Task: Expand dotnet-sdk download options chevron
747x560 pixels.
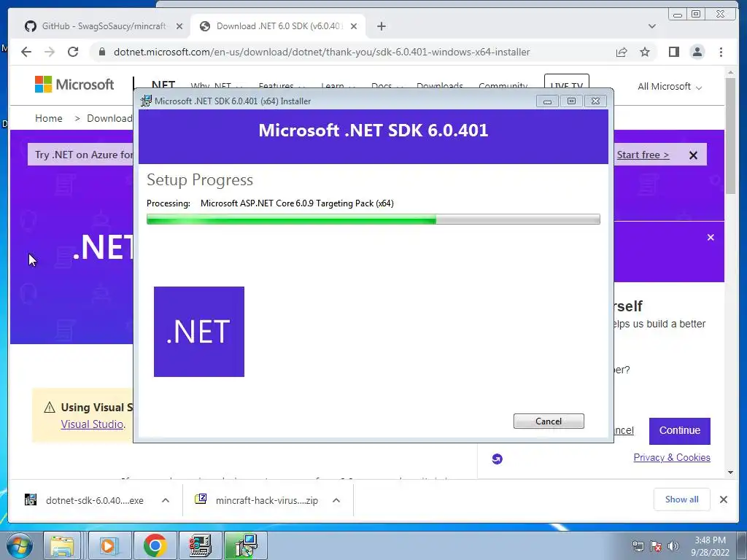Action: 166,500
